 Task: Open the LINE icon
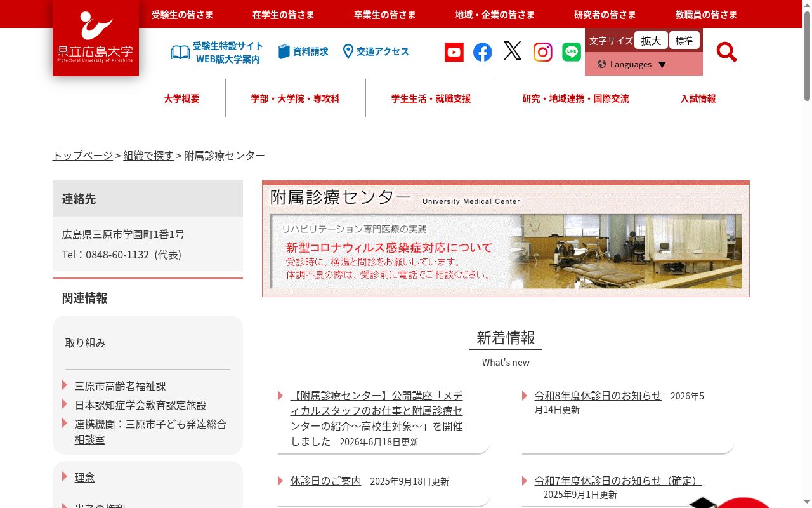[x=572, y=52]
